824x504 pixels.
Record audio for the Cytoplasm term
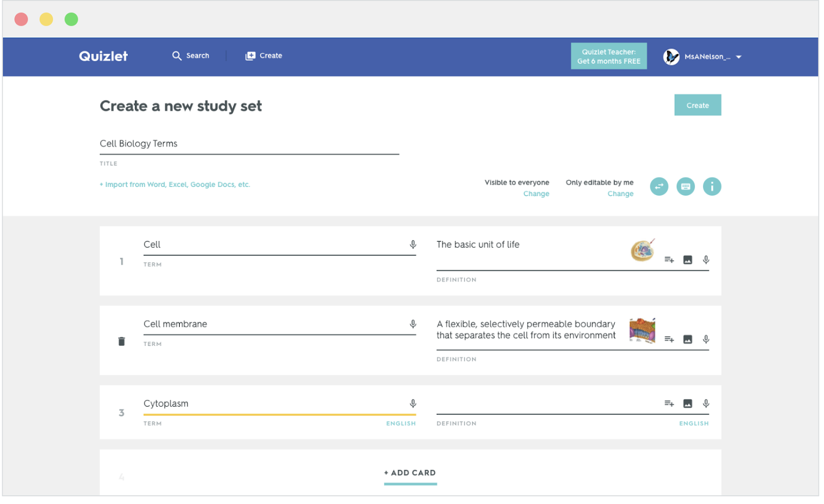tap(413, 404)
